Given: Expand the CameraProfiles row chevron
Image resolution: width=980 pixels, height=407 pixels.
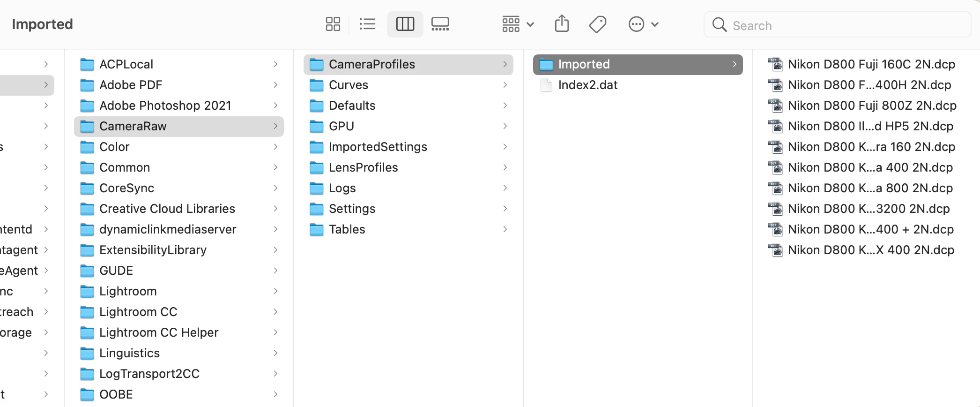Looking at the screenshot, I should pyautogui.click(x=505, y=64).
